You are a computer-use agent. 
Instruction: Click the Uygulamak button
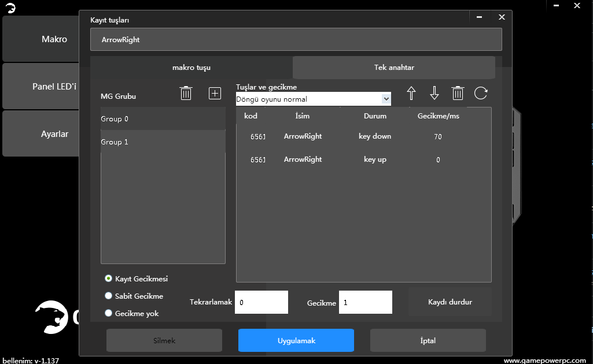click(x=296, y=340)
